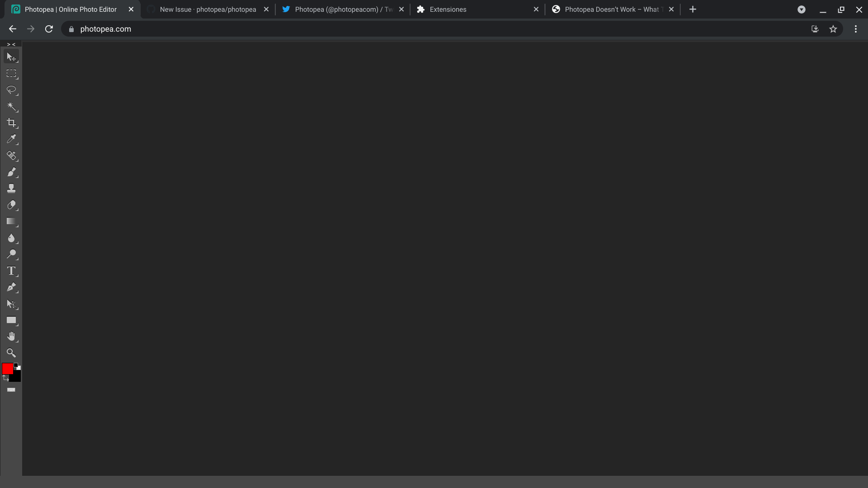Open the browser profile menu

click(x=802, y=9)
